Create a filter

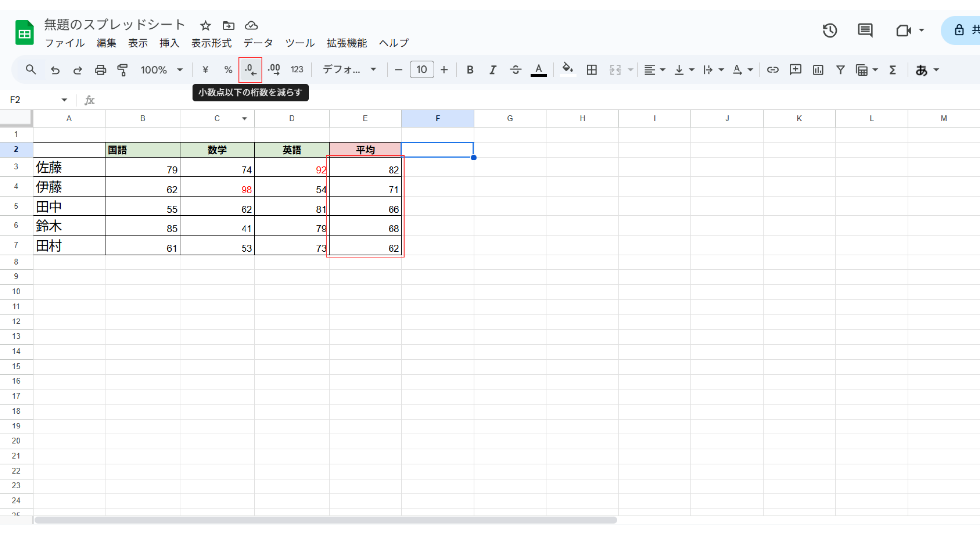[840, 70]
